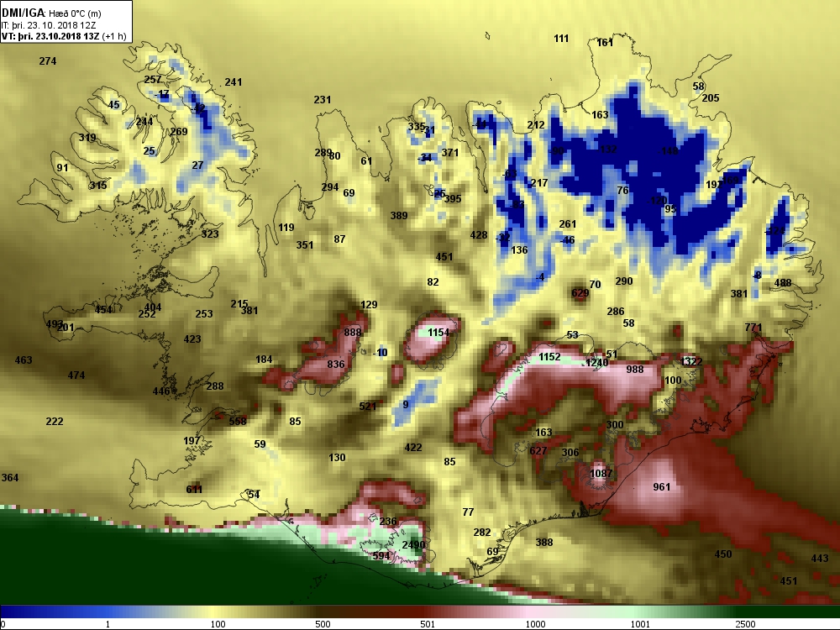840x630 pixels.
Task: Click the map value 351
Action: coord(305,244)
